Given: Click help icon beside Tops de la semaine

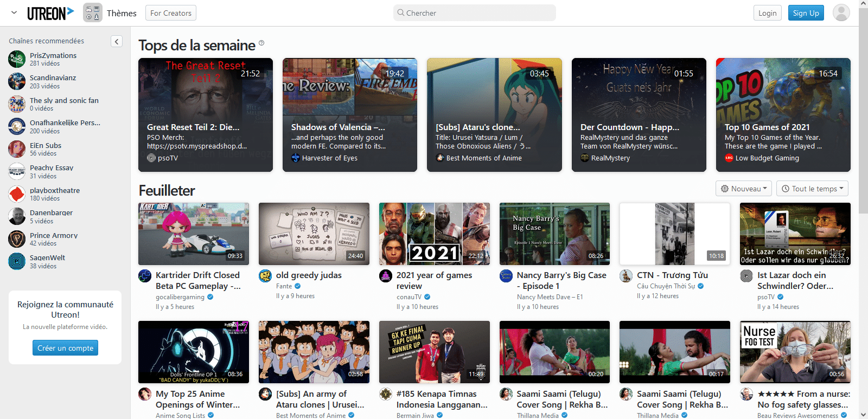Looking at the screenshot, I should (x=261, y=43).
